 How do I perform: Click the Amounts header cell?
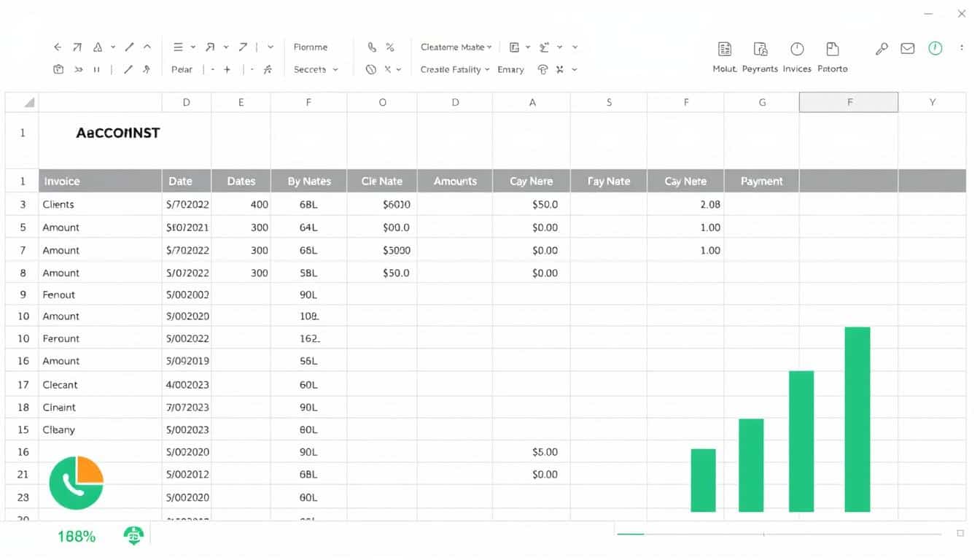(x=455, y=181)
